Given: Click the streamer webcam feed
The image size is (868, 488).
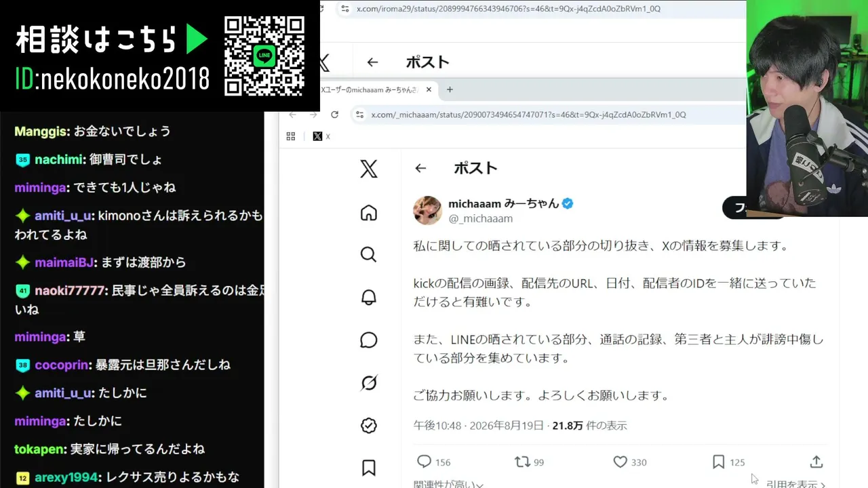Looking at the screenshot, I should pyautogui.click(x=807, y=108).
